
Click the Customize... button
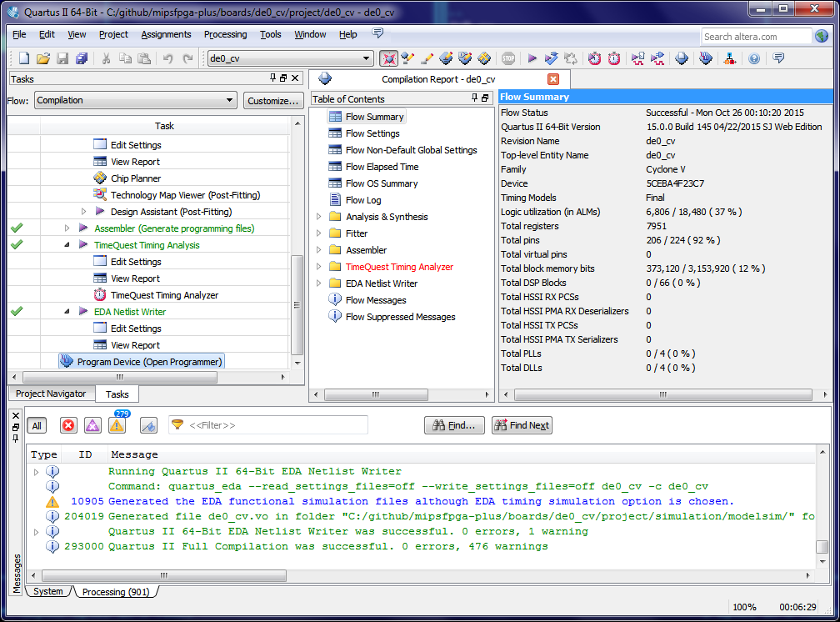coord(273,101)
